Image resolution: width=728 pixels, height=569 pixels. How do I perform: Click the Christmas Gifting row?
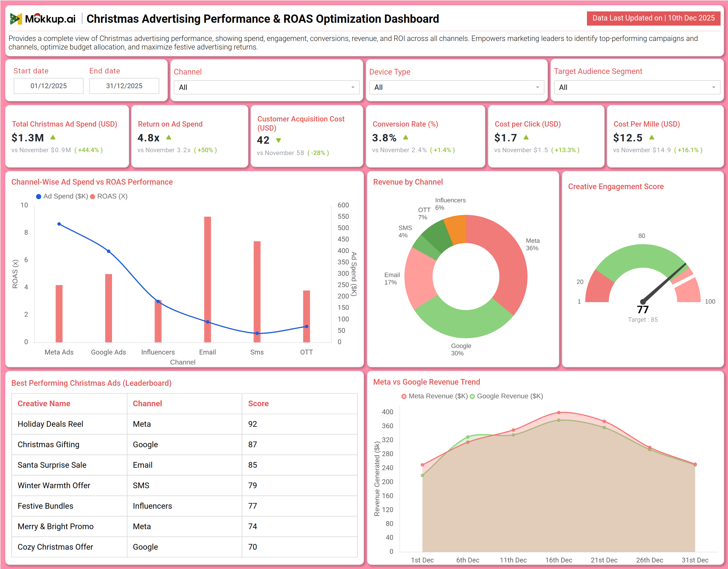(x=184, y=445)
